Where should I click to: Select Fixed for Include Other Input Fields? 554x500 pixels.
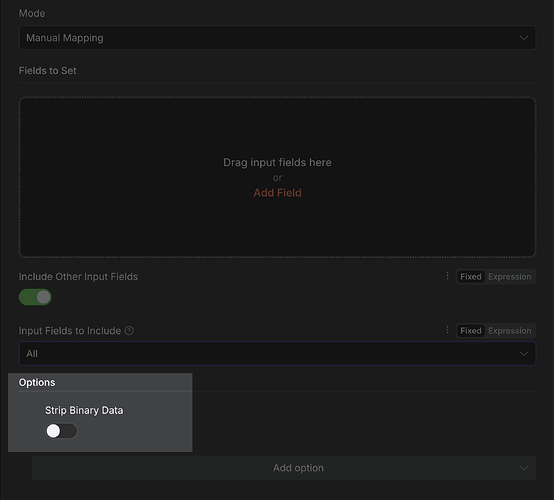tap(471, 277)
